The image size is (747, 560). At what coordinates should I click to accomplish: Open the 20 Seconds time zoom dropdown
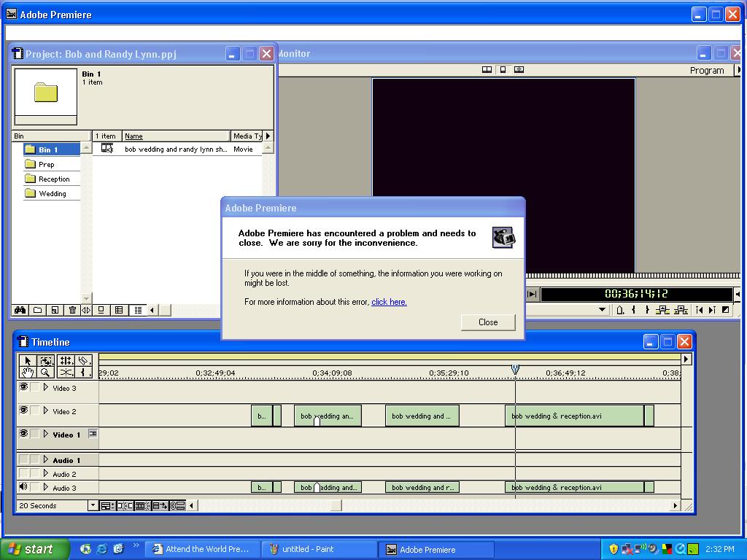pos(93,506)
